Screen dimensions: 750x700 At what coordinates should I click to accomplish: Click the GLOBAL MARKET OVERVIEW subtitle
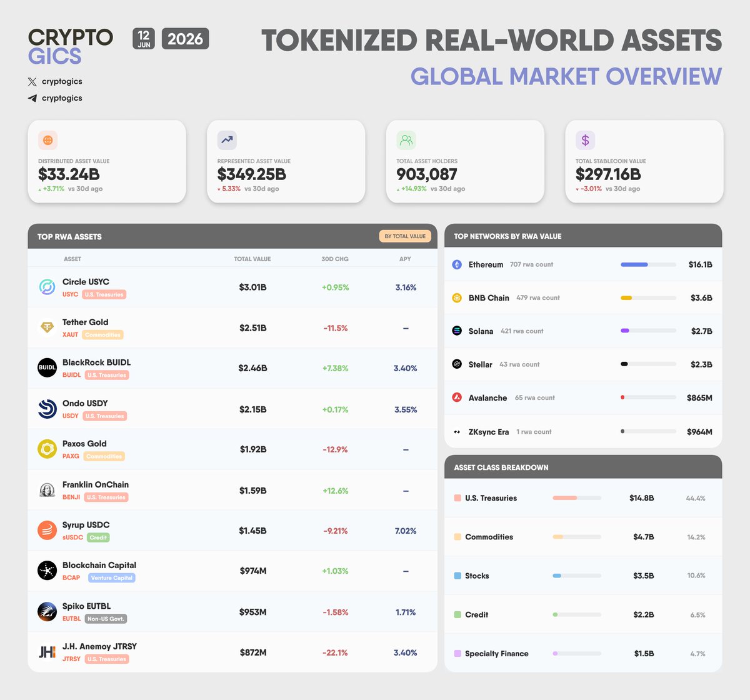coord(566,76)
